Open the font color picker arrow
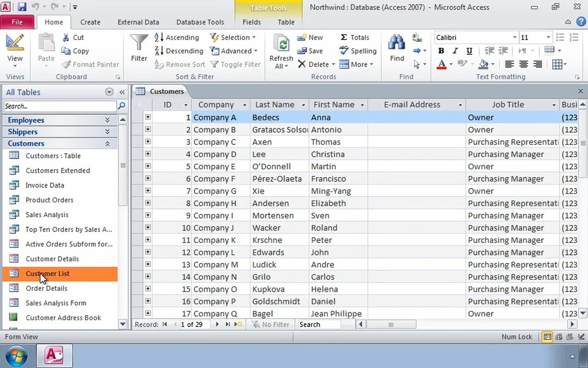This screenshot has height=368, width=588. click(x=451, y=64)
